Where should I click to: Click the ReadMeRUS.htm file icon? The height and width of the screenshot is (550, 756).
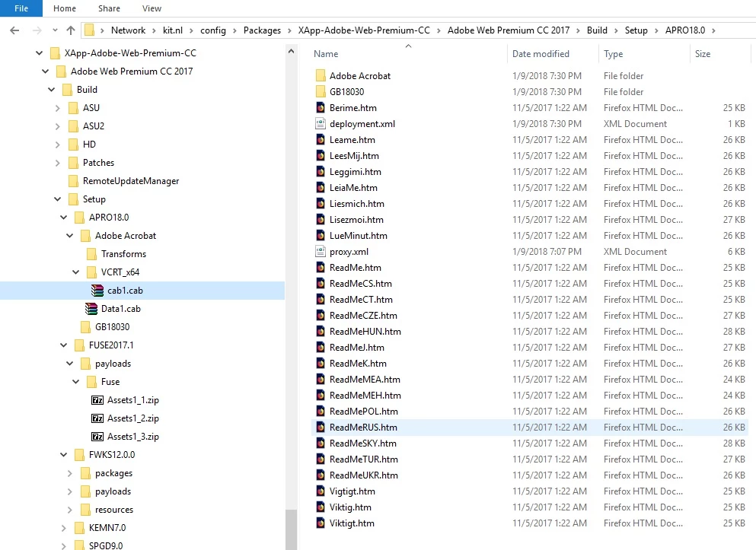coord(321,427)
